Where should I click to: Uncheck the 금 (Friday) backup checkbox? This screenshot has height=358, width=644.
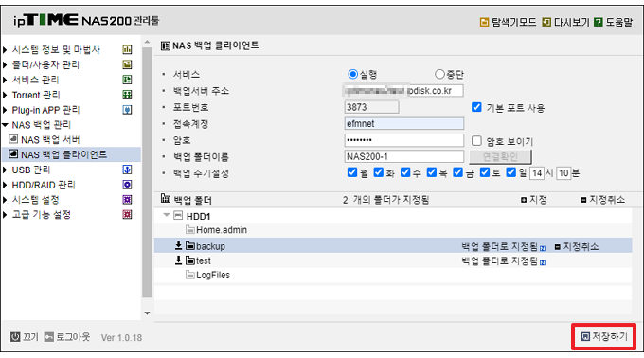pyautogui.click(x=458, y=172)
